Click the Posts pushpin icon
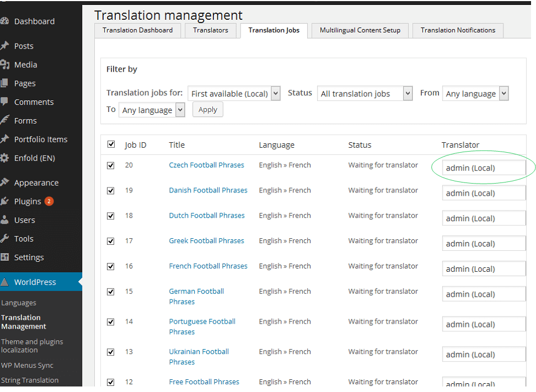The width and height of the screenshot is (536, 392). [x=4, y=46]
